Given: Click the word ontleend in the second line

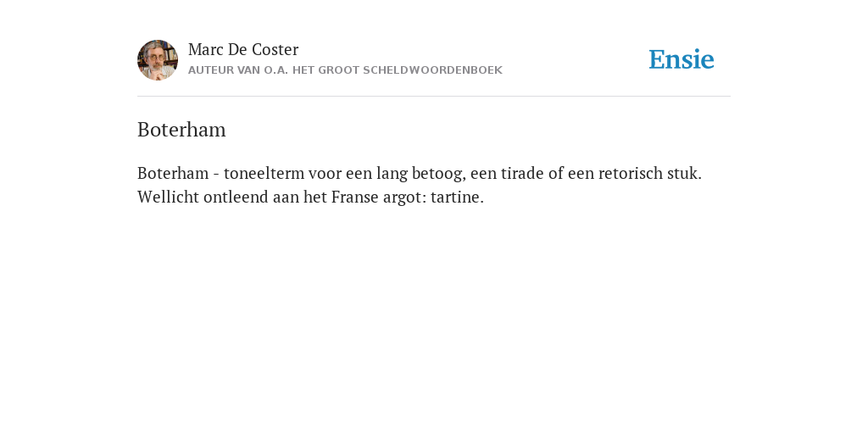Looking at the screenshot, I should coord(236,197).
